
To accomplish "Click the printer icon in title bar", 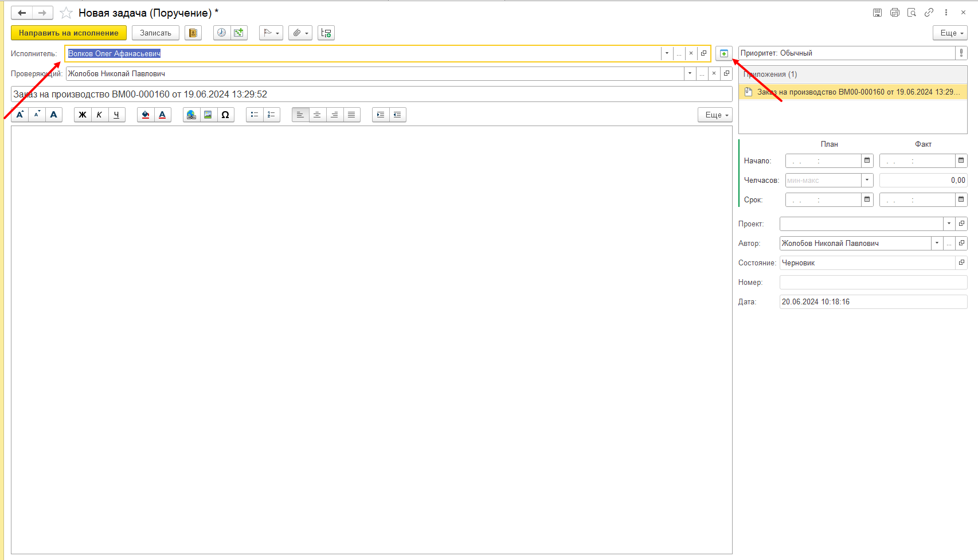I will pyautogui.click(x=894, y=13).
